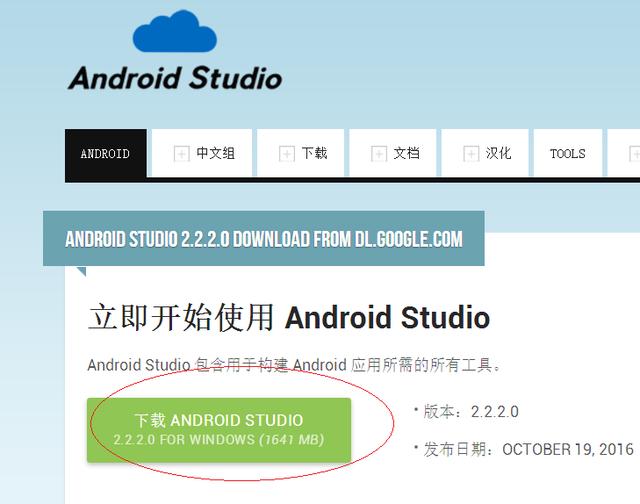Open the 文档 menu tab
Screen dimensions: 640x504
coord(393,153)
